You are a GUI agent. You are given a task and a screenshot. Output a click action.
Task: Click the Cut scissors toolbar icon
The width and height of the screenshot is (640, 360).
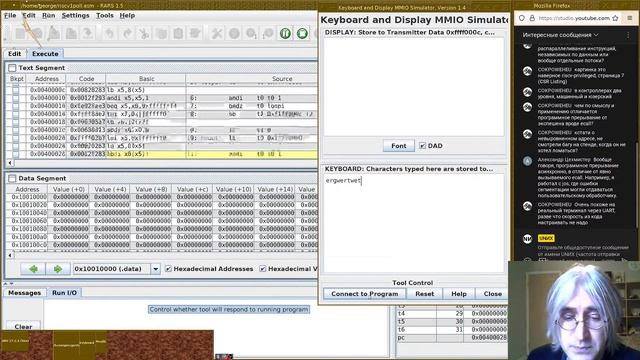(x=144, y=33)
